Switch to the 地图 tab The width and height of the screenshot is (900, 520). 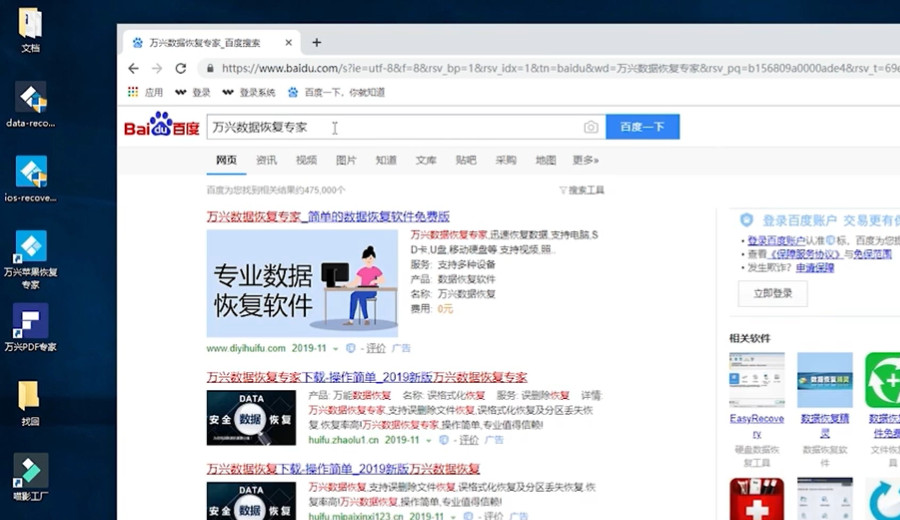click(x=546, y=160)
